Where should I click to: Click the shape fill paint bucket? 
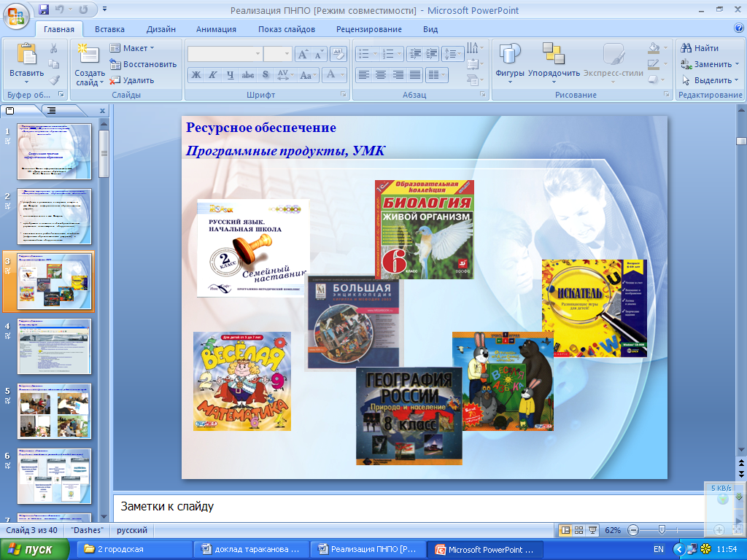pyautogui.click(x=654, y=48)
